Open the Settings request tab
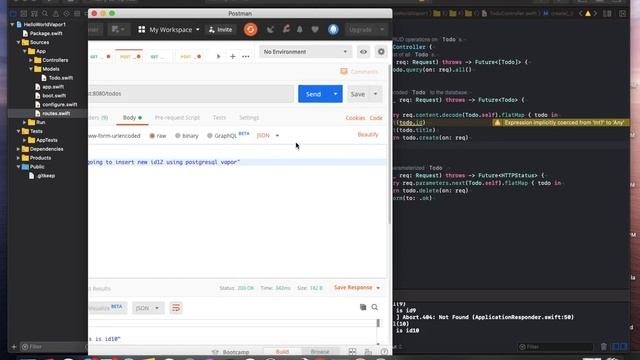This screenshot has height=360, width=640. (x=249, y=118)
